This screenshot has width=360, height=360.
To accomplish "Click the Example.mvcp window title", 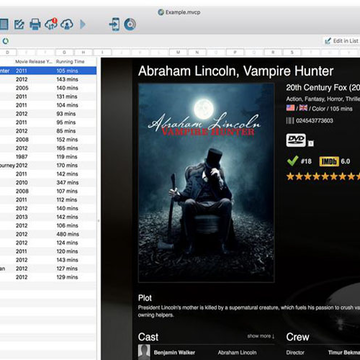I will 183,12.
